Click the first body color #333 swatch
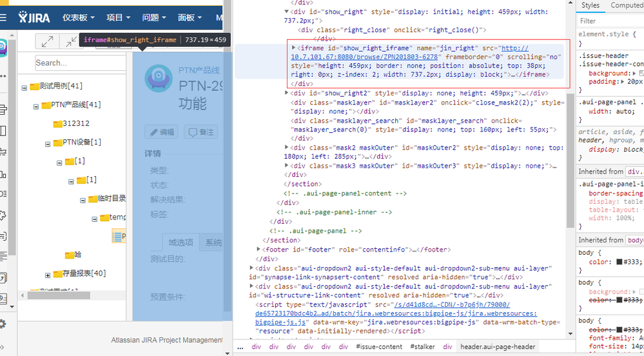The height and width of the screenshot is (356, 644). click(x=620, y=262)
